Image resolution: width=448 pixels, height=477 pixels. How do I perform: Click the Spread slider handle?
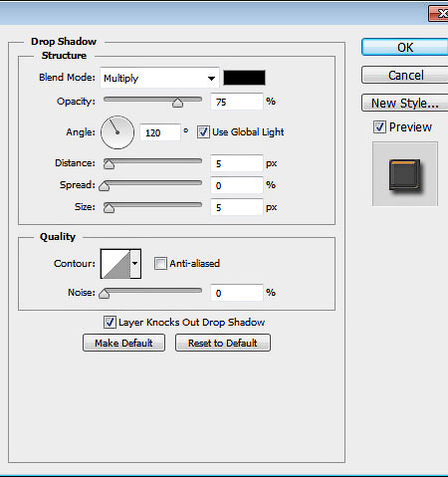pyautogui.click(x=105, y=186)
